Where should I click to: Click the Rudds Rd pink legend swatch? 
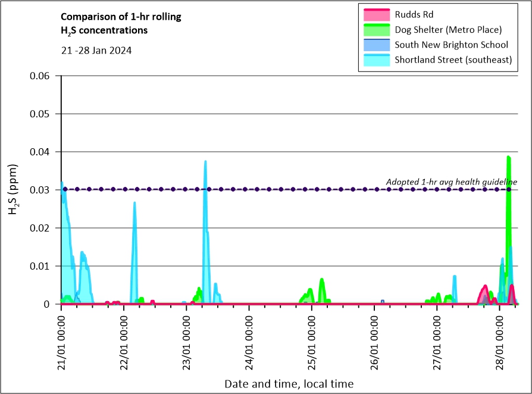pos(375,14)
